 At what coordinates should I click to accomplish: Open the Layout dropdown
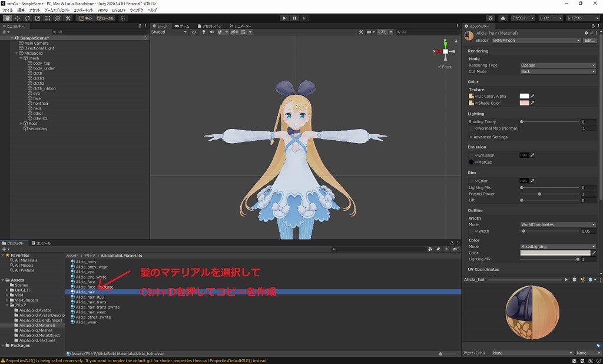click(583, 18)
